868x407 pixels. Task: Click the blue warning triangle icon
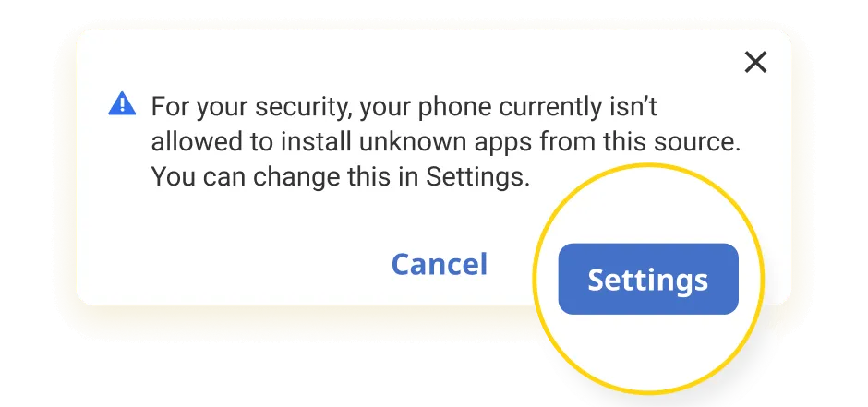pos(122,104)
